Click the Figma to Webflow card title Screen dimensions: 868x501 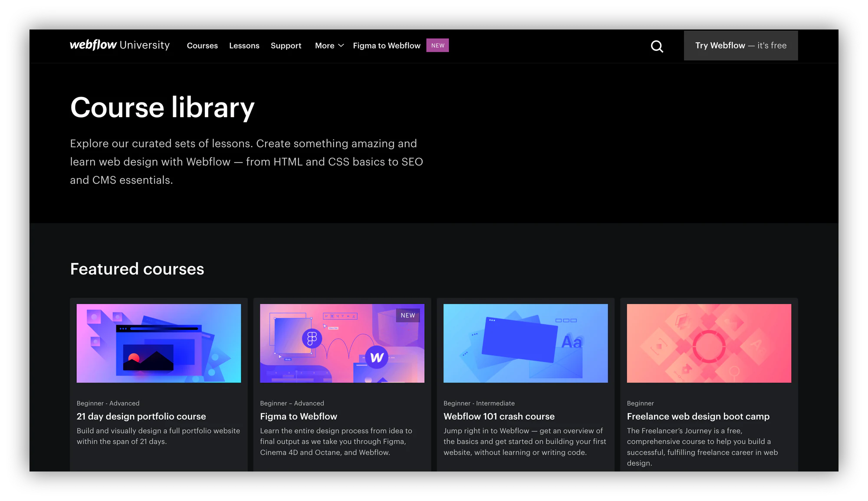coord(299,416)
